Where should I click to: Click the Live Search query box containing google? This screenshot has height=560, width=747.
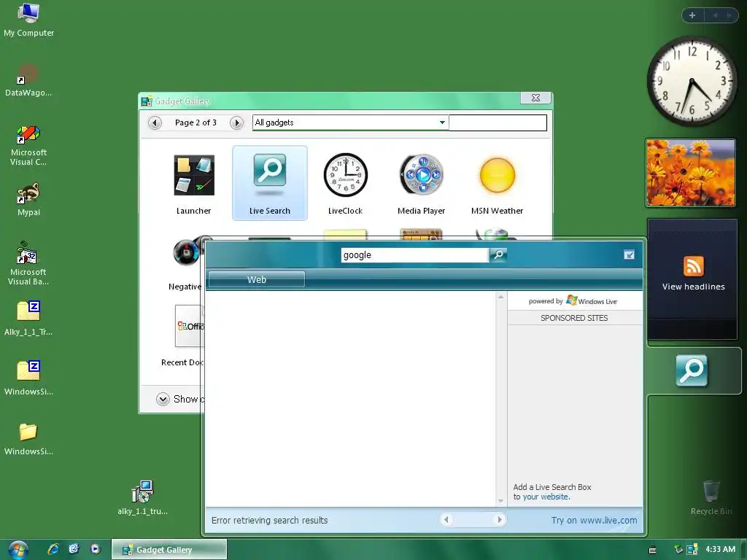415,254
